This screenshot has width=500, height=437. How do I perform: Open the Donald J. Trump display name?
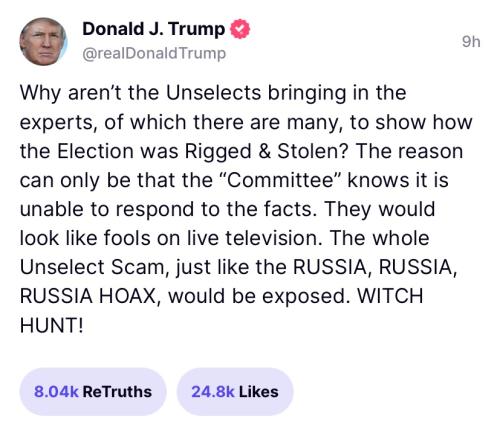(154, 29)
